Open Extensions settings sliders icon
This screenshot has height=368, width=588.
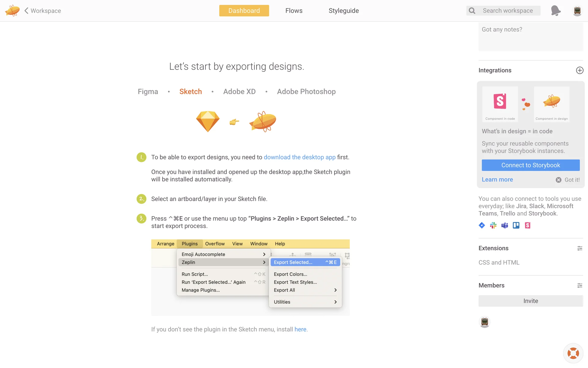click(579, 248)
